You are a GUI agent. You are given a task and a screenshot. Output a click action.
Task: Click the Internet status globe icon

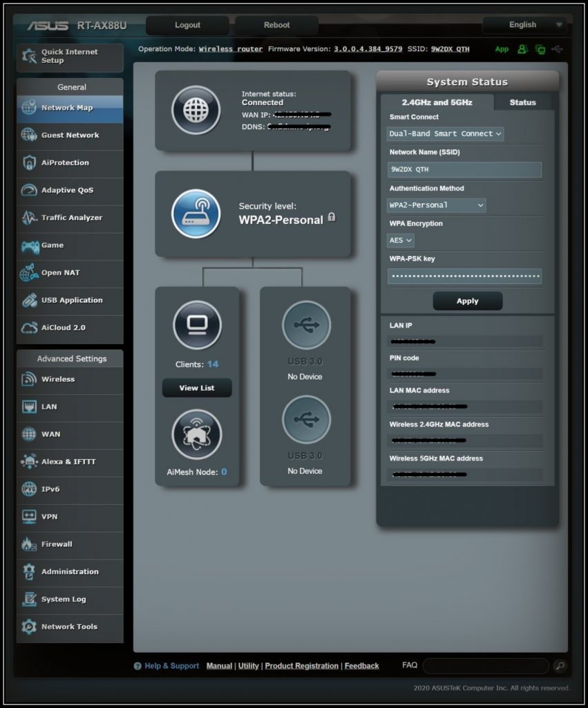tap(196, 111)
